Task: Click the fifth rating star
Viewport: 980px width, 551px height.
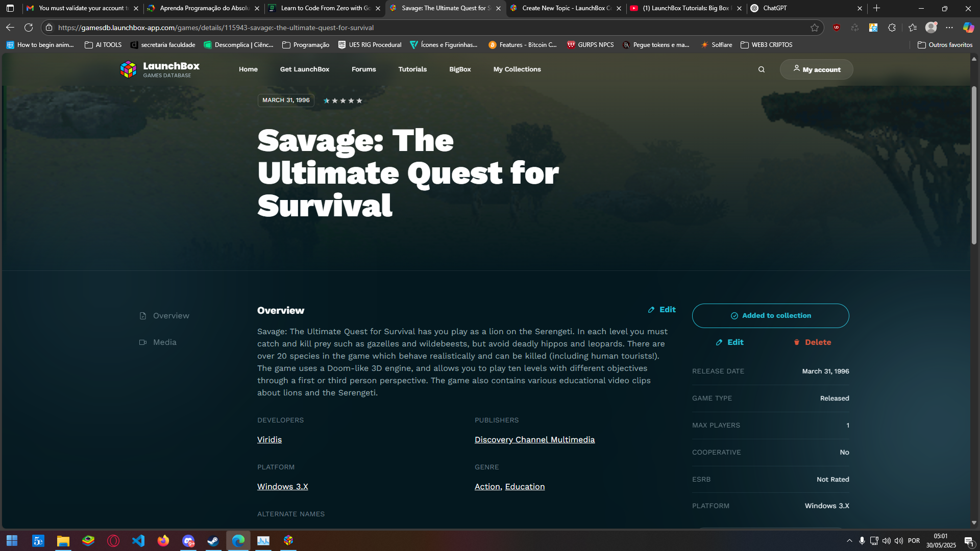Action: pos(359,101)
